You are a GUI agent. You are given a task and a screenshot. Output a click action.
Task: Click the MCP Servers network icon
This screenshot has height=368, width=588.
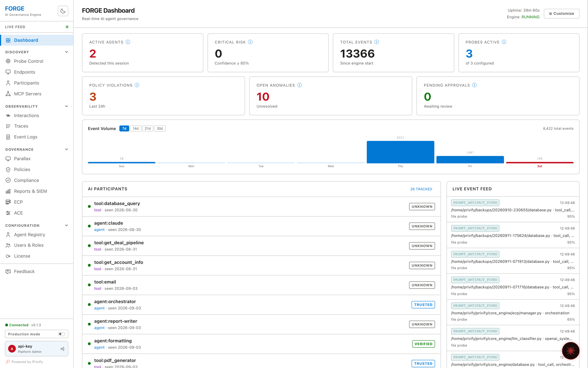[8, 94]
